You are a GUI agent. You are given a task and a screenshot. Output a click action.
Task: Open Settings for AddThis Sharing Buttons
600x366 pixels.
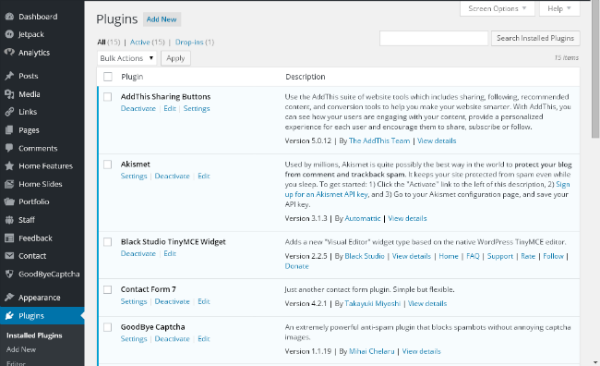[x=197, y=109]
